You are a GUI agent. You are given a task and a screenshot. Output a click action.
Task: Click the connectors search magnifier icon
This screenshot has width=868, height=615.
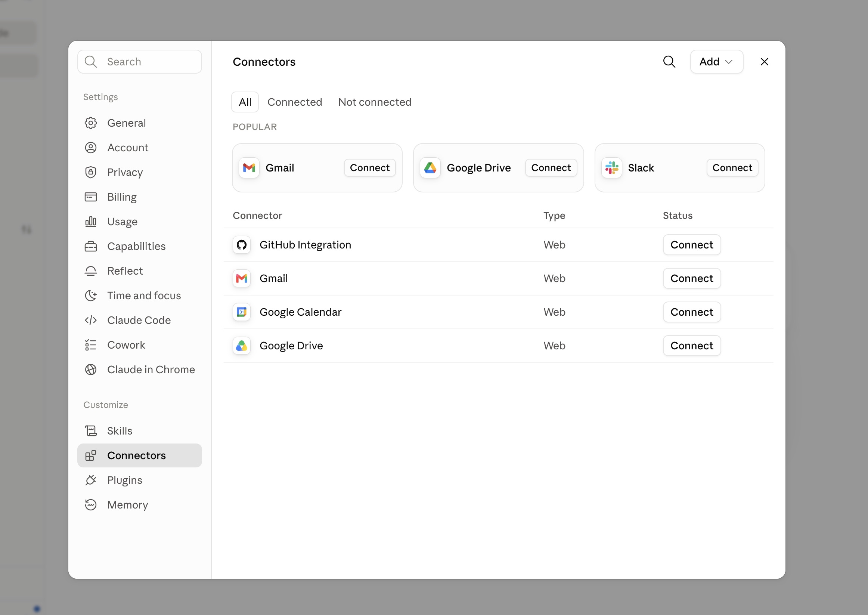(x=669, y=62)
